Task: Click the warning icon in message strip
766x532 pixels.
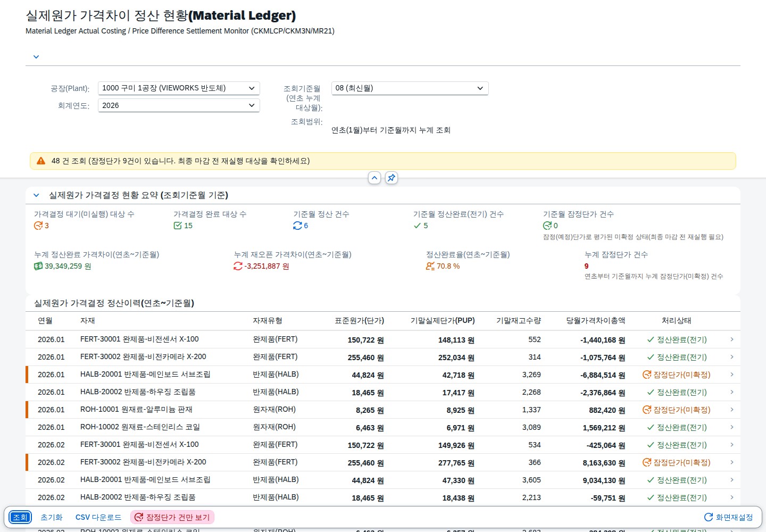Action: (x=41, y=161)
